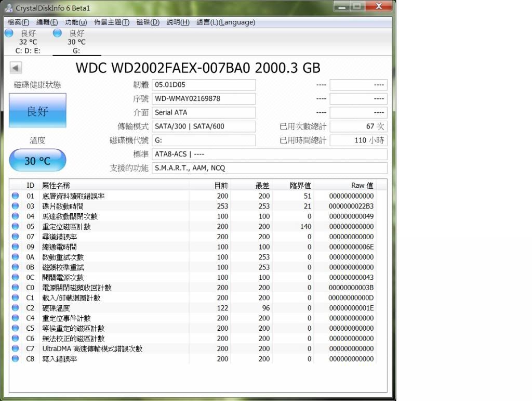
Task: Click the power on count field 67 次
Action: 358,127
